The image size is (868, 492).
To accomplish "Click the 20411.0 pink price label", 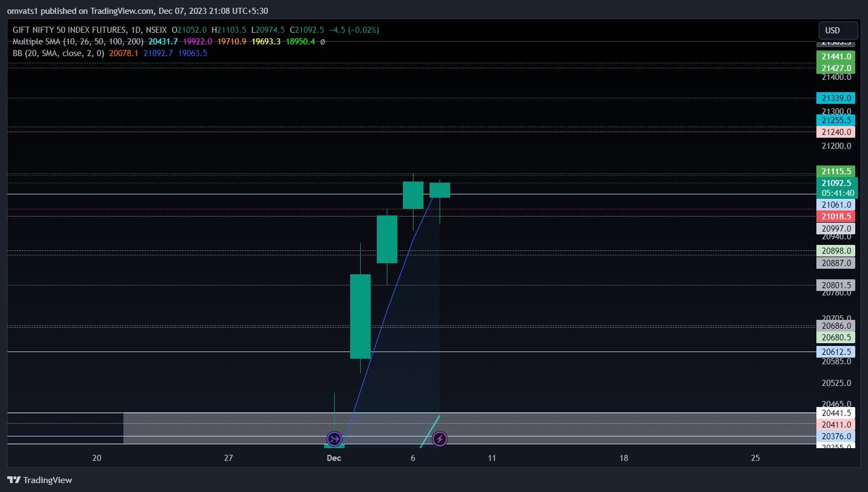I will [x=836, y=425].
